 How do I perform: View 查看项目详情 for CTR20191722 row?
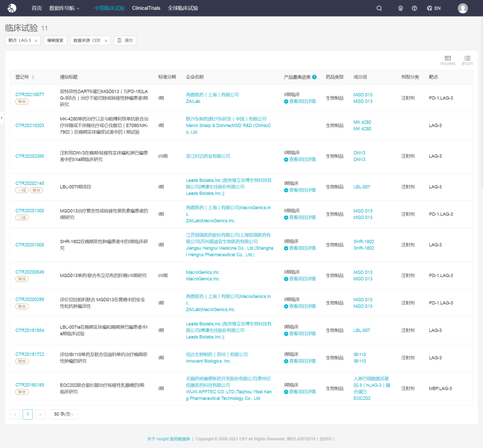[300, 361]
